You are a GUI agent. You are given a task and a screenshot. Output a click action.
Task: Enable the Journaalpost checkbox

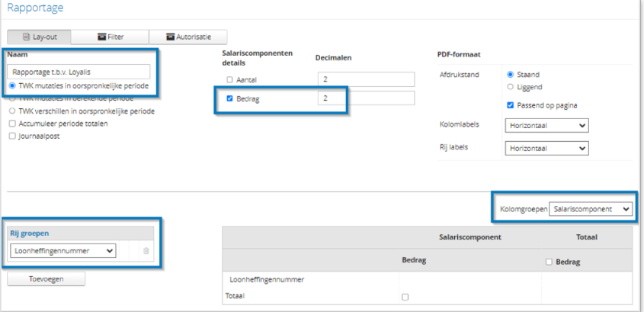(x=12, y=137)
